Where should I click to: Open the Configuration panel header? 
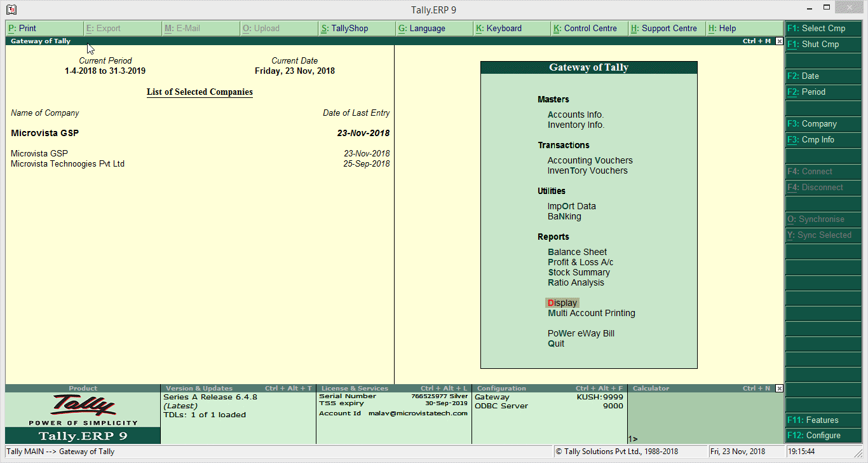tap(550, 388)
